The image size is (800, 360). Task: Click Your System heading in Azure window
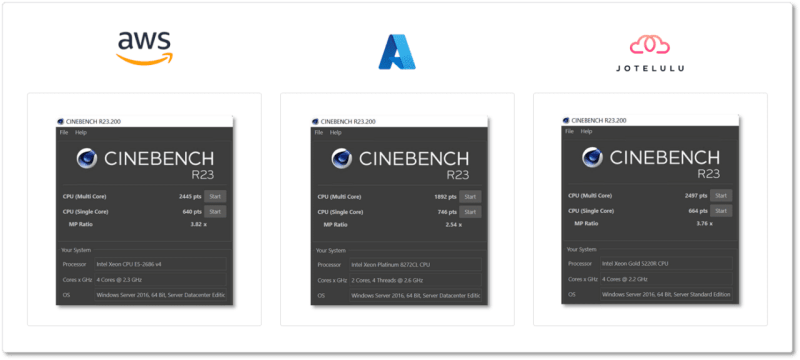tap(331, 250)
